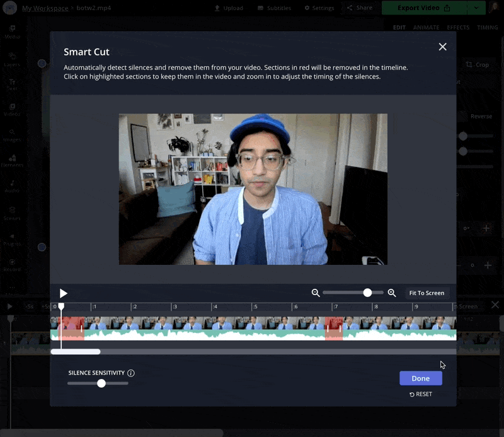The image size is (504, 437).
Task: Click the first red silence section
Action: (71, 329)
